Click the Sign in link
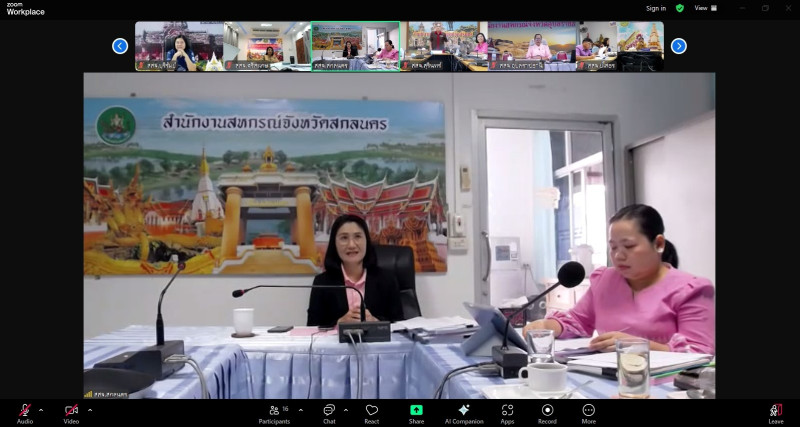 point(655,8)
